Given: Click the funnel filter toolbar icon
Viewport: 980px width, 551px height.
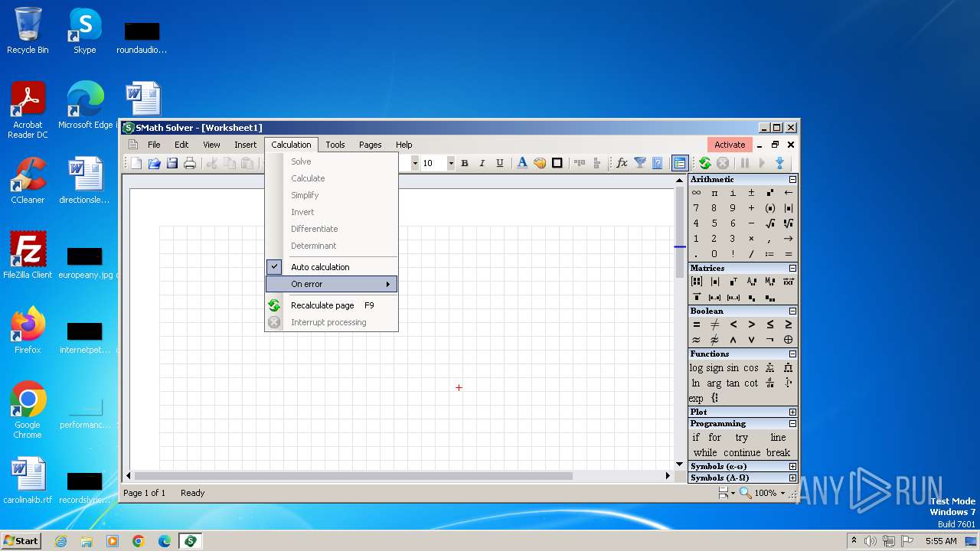Looking at the screenshot, I should 639,163.
